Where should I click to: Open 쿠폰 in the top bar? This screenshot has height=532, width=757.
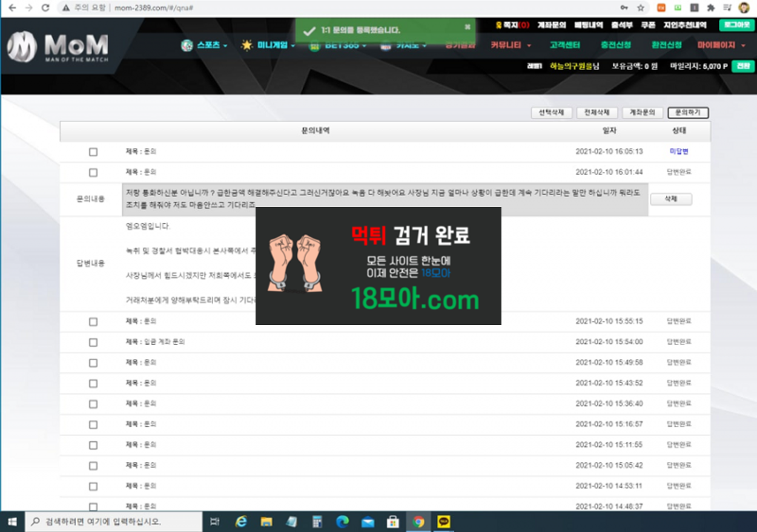click(647, 25)
